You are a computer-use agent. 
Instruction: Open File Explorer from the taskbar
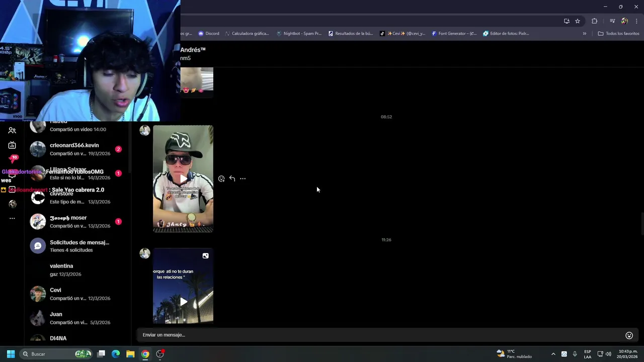(x=130, y=354)
